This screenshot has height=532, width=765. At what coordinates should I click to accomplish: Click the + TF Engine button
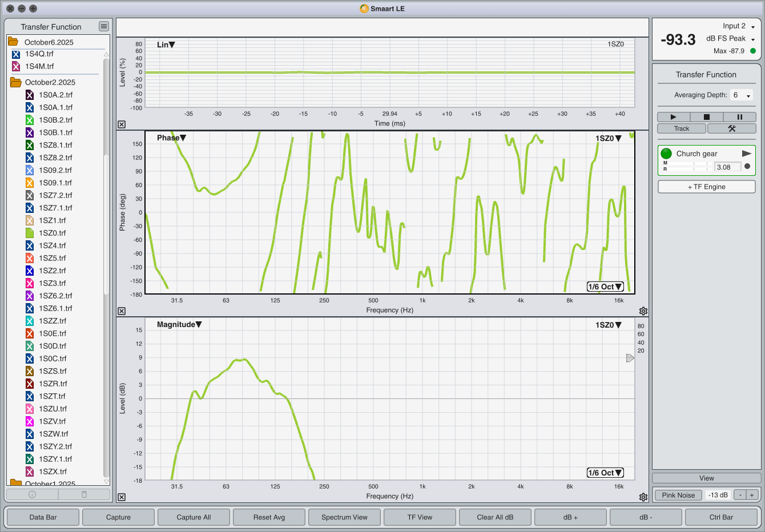pyautogui.click(x=706, y=187)
